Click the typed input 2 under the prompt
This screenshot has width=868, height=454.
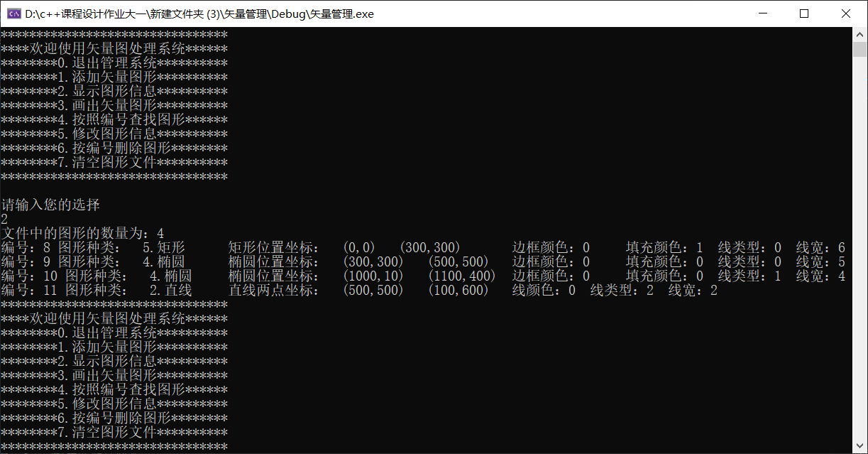click(x=4, y=220)
